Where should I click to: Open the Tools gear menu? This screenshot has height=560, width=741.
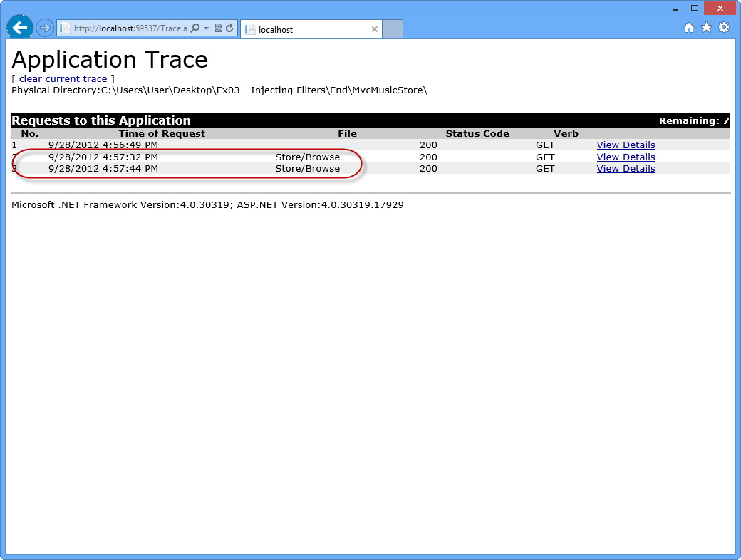click(724, 26)
